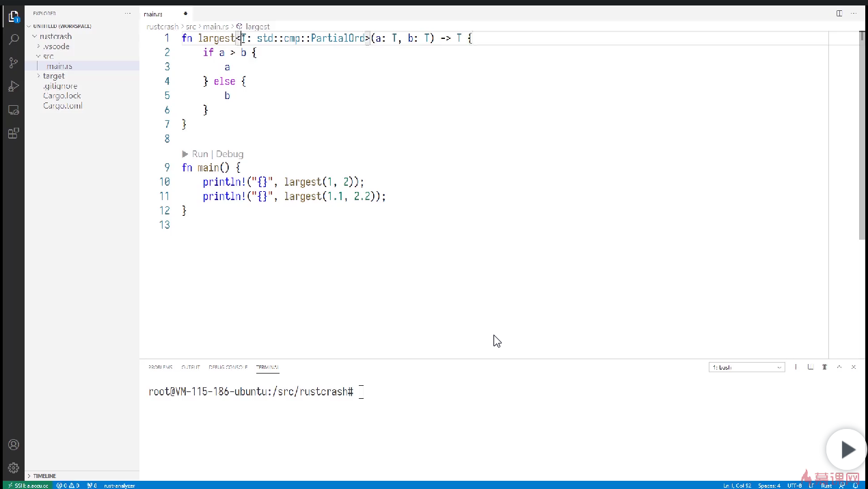Switch to the TERMINAL tab
Image resolution: width=868 pixels, height=489 pixels.
tap(268, 367)
